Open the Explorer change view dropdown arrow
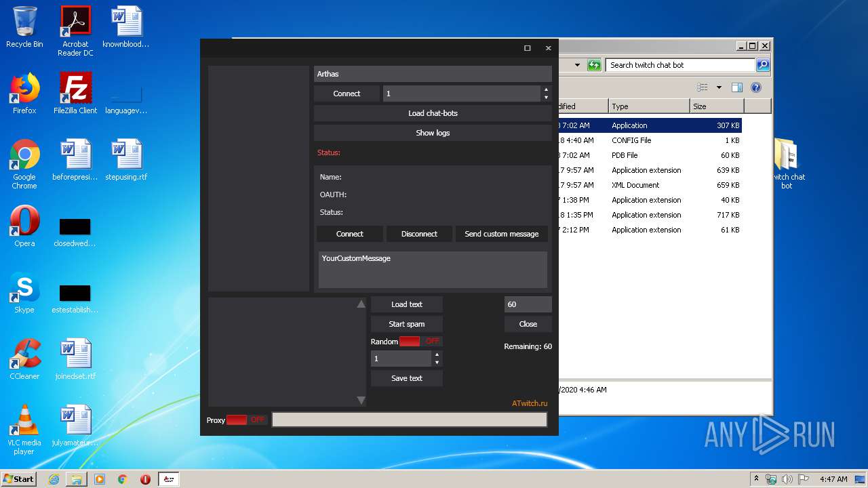 (x=719, y=87)
